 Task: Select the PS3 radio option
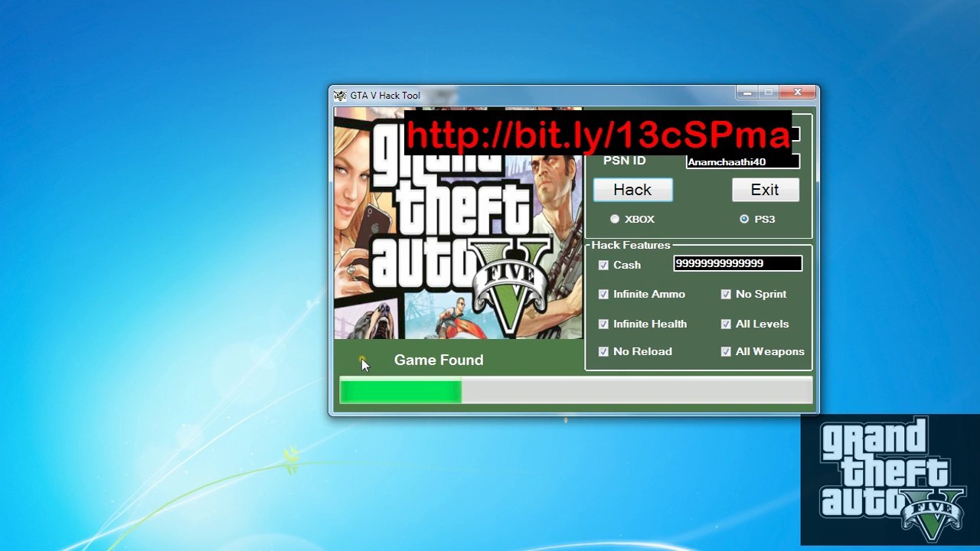(x=744, y=219)
